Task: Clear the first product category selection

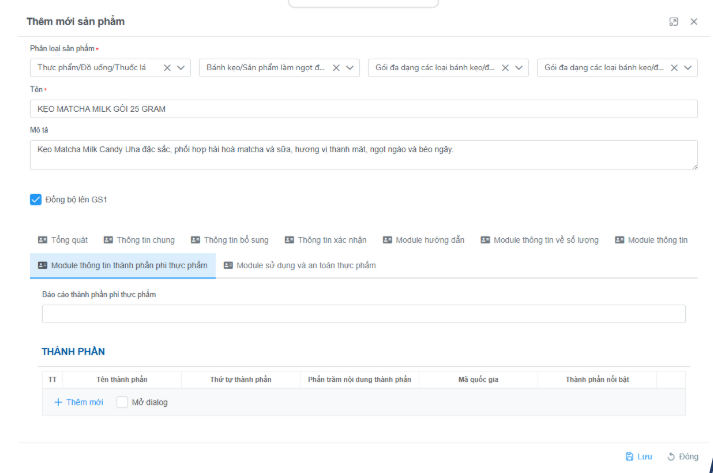Action: pyautogui.click(x=167, y=68)
